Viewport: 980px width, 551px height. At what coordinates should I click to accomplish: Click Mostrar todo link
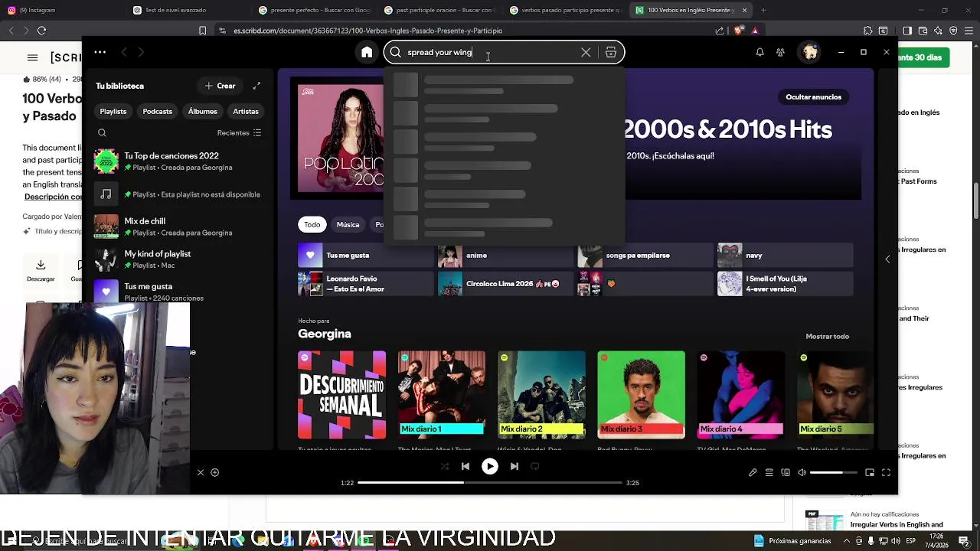(x=827, y=336)
